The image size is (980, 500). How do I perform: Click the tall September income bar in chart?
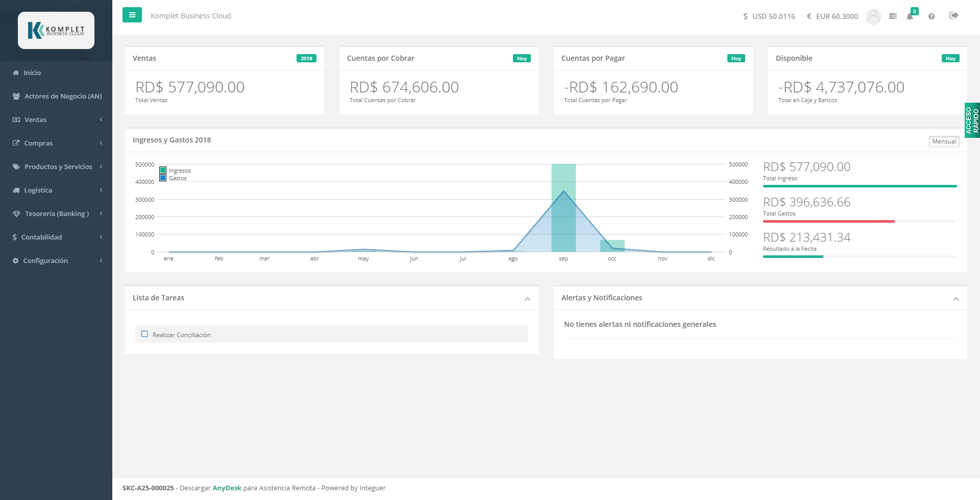[563, 208]
